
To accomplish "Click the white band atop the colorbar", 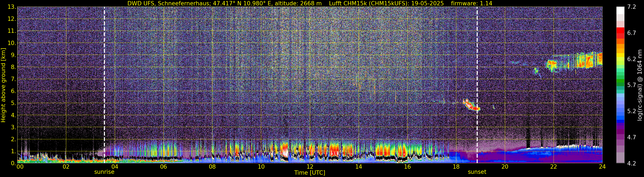I will coord(620,10).
